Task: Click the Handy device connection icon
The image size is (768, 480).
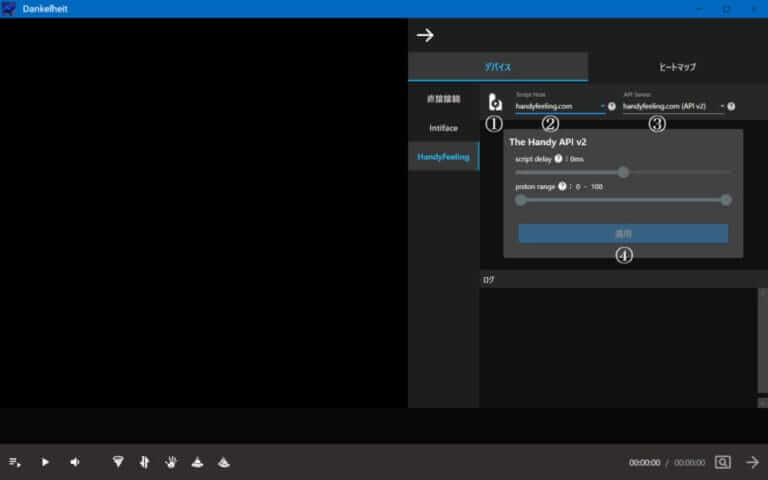Action: (495, 102)
